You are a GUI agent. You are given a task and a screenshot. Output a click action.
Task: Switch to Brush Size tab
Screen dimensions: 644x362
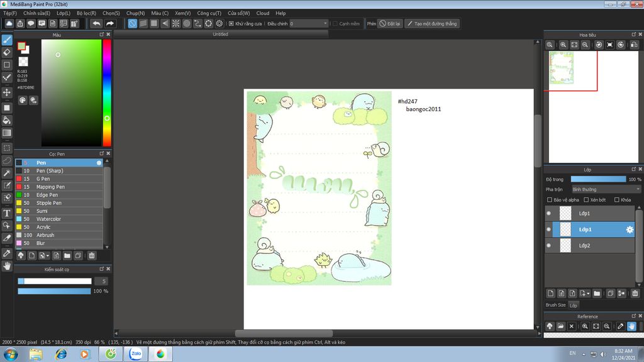[x=555, y=305]
